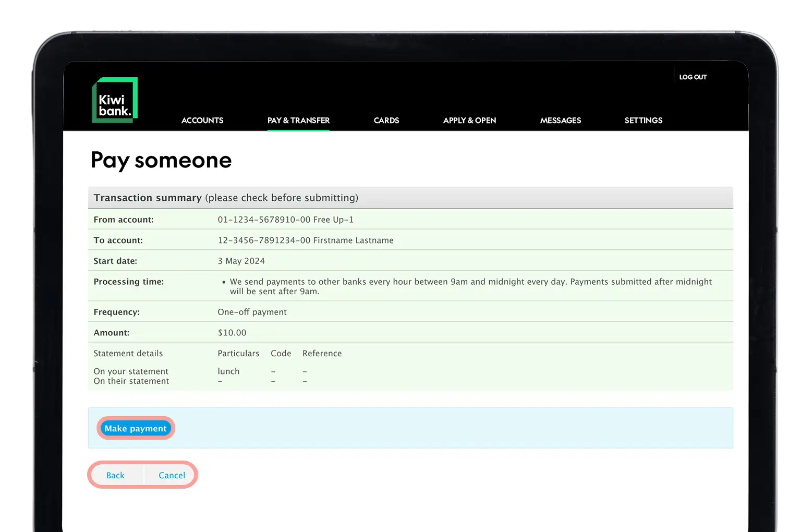
Task: Click the Transaction summary header
Action: (x=410, y=198)
